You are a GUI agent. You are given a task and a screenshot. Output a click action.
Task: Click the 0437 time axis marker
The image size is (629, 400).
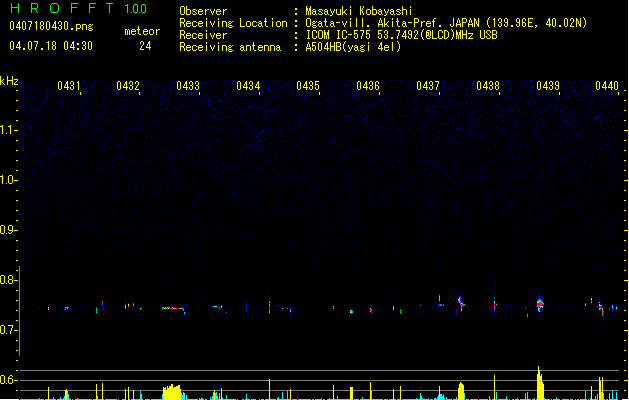[x=428, y=86]
